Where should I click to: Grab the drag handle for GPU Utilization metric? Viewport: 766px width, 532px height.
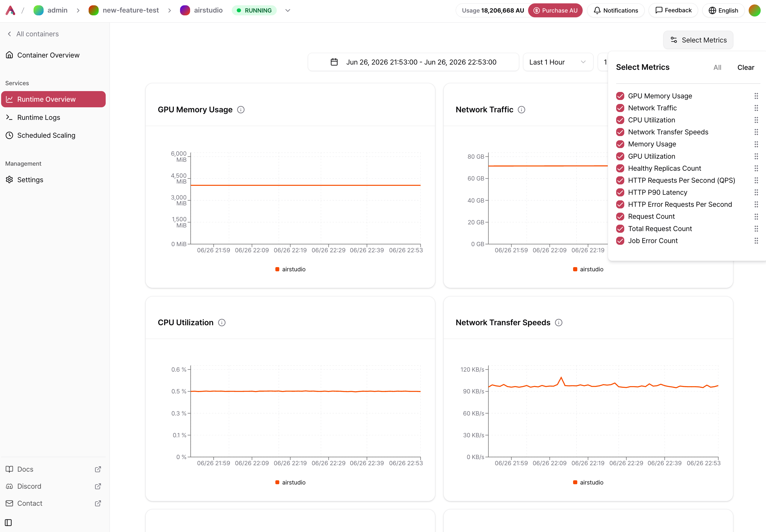[x=756, y=156]
